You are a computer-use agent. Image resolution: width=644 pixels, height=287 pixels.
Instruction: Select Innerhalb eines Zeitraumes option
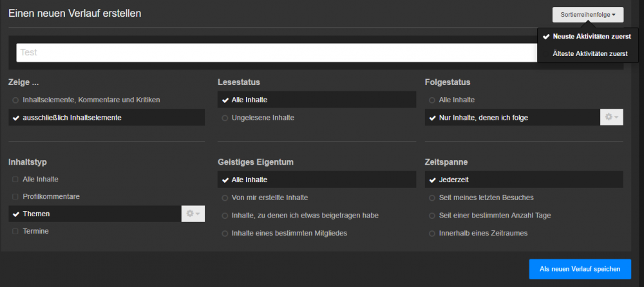click(x=483, y=233)
